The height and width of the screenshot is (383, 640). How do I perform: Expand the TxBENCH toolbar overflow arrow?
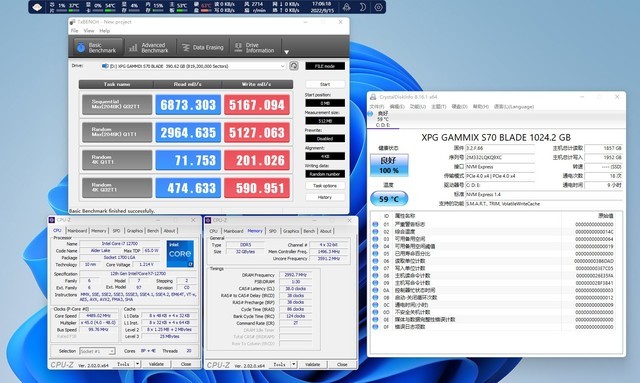click(287, 52)
